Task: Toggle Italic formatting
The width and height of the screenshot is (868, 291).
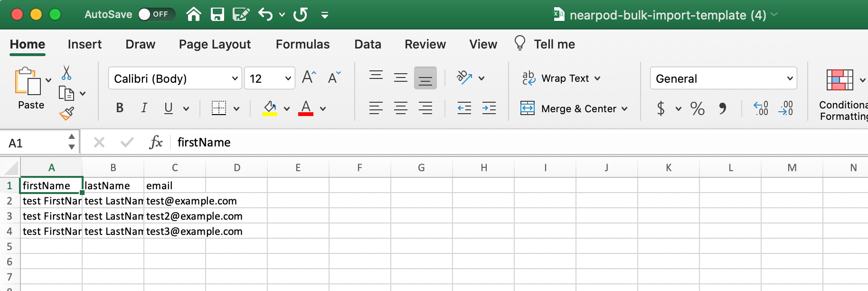Action: 144,108
